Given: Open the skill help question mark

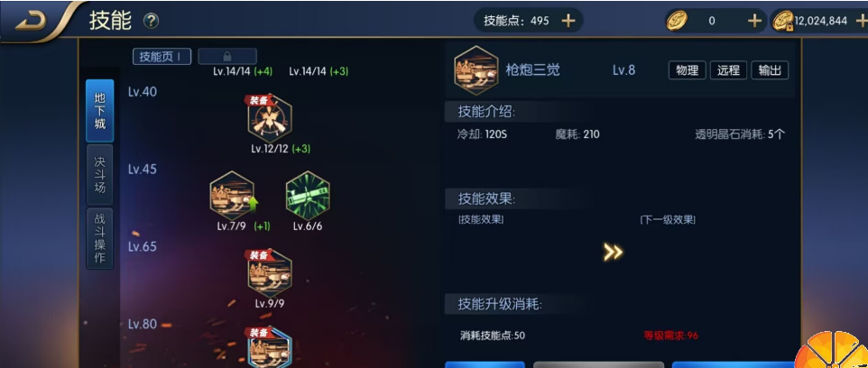Looking at the screenshot, I should [151, 21].
